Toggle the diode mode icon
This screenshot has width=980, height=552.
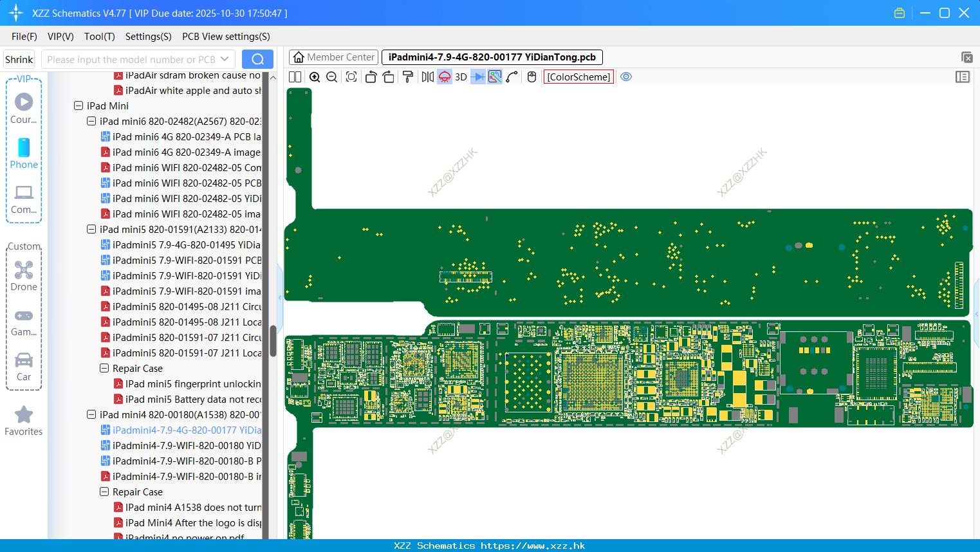[x=477, y=77]
